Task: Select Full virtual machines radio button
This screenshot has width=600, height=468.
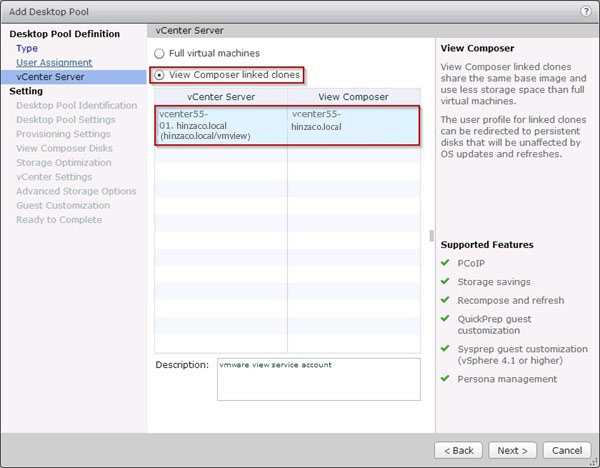Action: (159, 53)
